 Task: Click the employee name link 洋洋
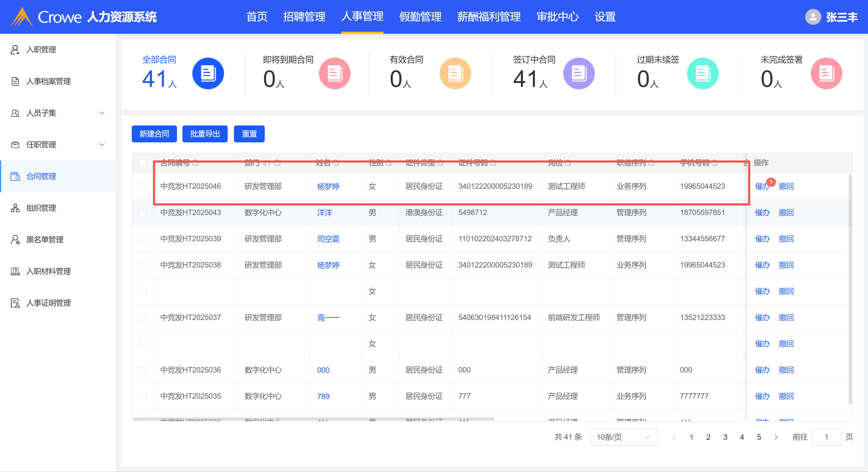point(324,213)
